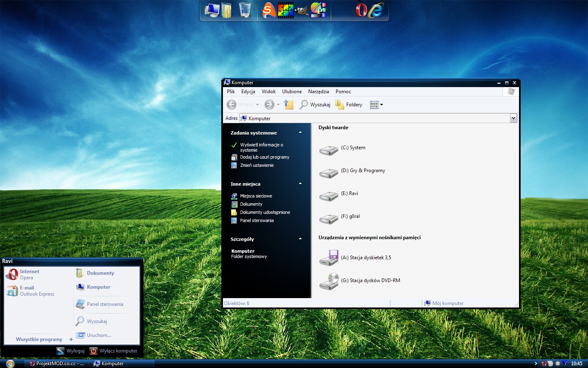Click the Wyłącz komputer button

114,351
